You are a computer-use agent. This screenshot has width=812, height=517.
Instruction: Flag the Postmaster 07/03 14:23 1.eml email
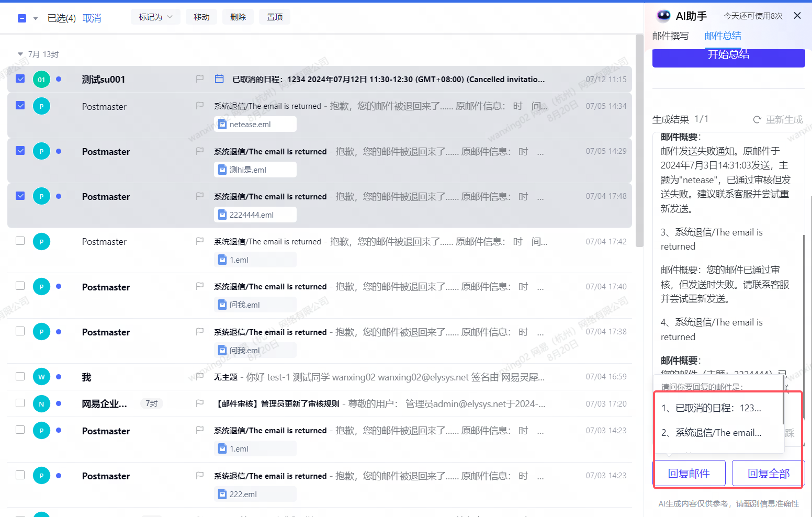tap(200, 430)
